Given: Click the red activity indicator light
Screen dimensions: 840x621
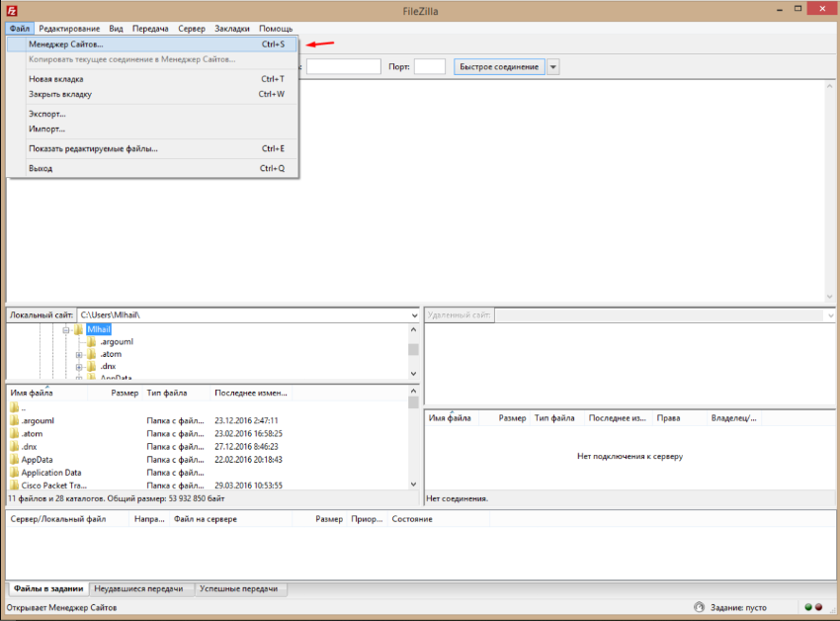Looking at the screenshot, I should [x=818, y=607].
